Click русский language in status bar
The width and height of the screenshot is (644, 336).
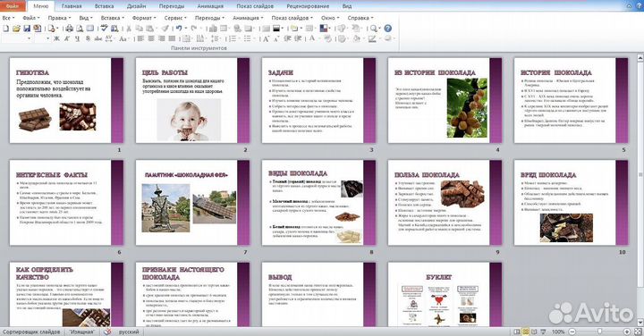(129, 332)
